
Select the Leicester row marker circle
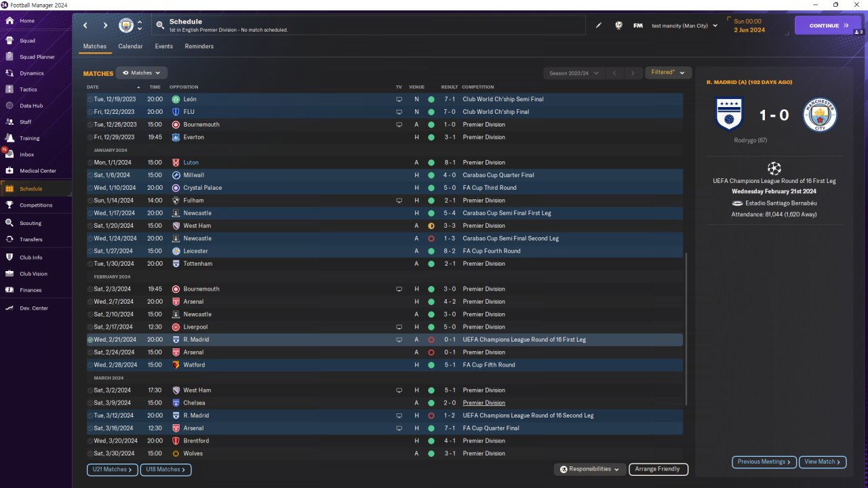pos(90,251)
